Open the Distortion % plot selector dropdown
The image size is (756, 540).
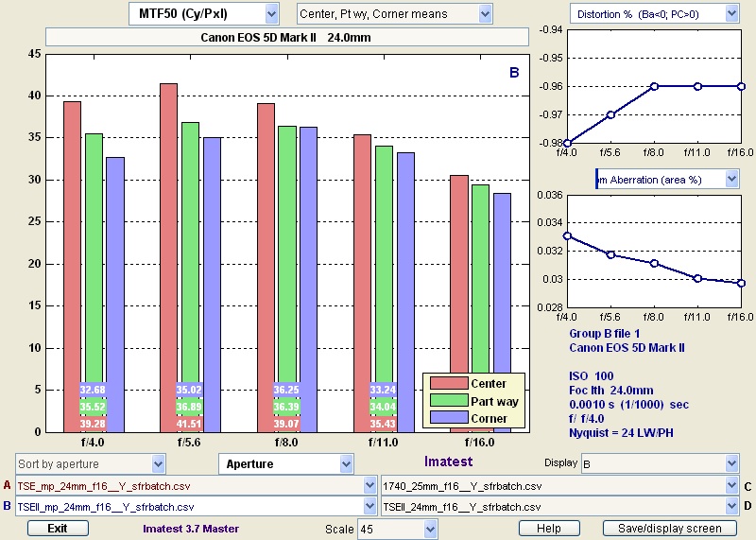(654, 14)
